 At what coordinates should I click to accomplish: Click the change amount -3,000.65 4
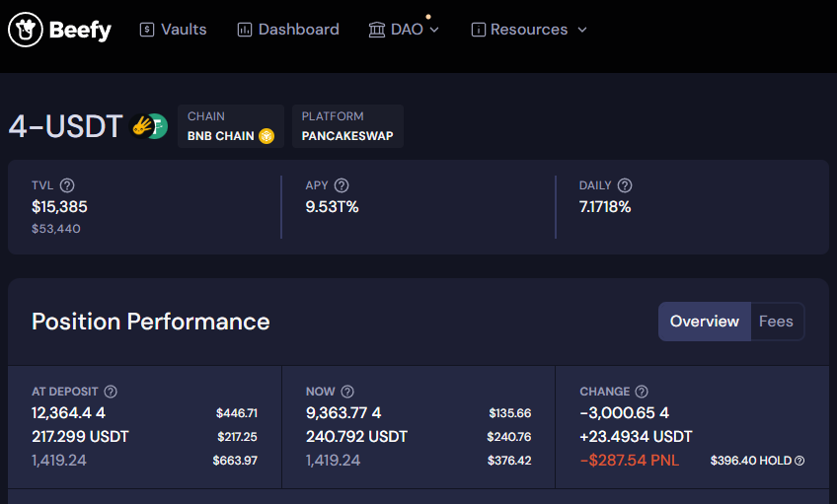coord(625,413)
